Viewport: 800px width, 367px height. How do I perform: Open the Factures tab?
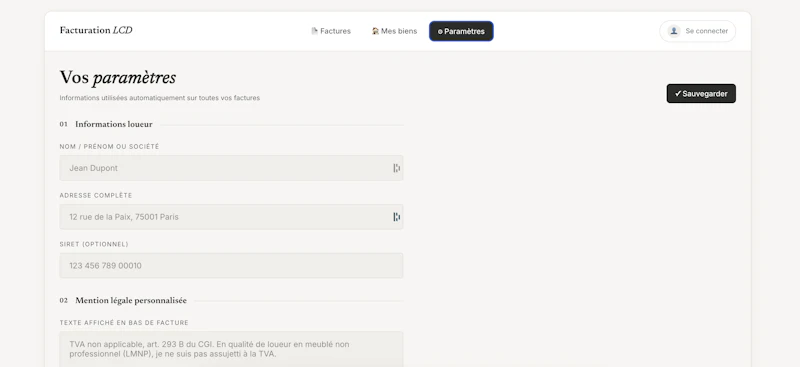[331, 31]
